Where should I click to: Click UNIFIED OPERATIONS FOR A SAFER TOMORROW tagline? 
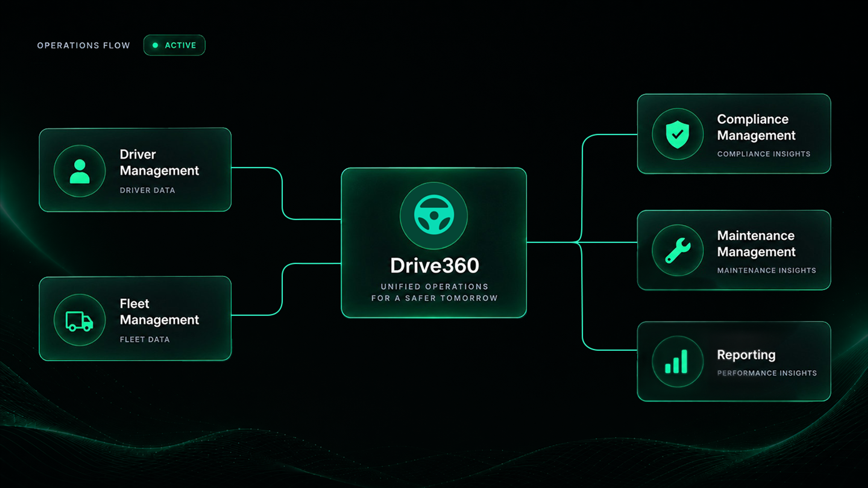pyautogui.click(x=434, y=292)
